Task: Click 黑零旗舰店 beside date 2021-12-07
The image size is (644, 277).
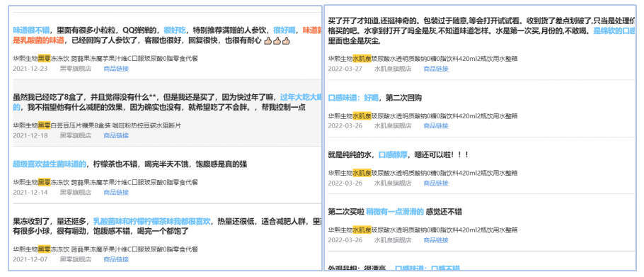Action: 76,259
